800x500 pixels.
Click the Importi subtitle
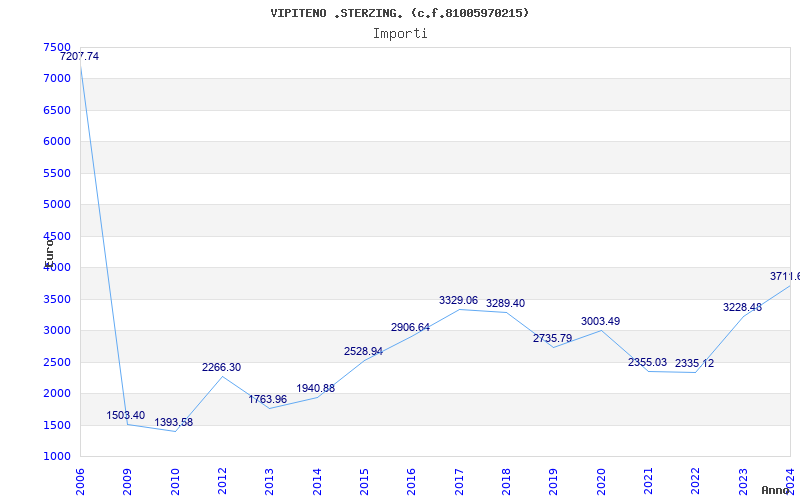(400, 34)
